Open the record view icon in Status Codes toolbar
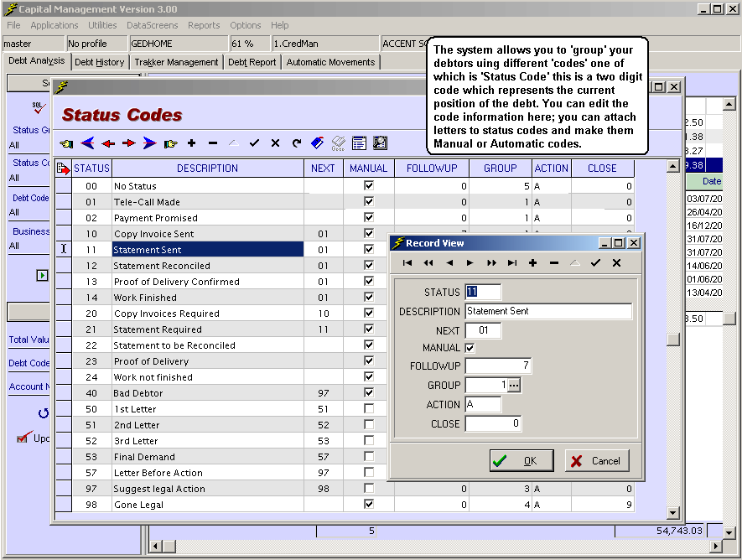Screen dimensions: 742x560 click(x=380, y=143)
